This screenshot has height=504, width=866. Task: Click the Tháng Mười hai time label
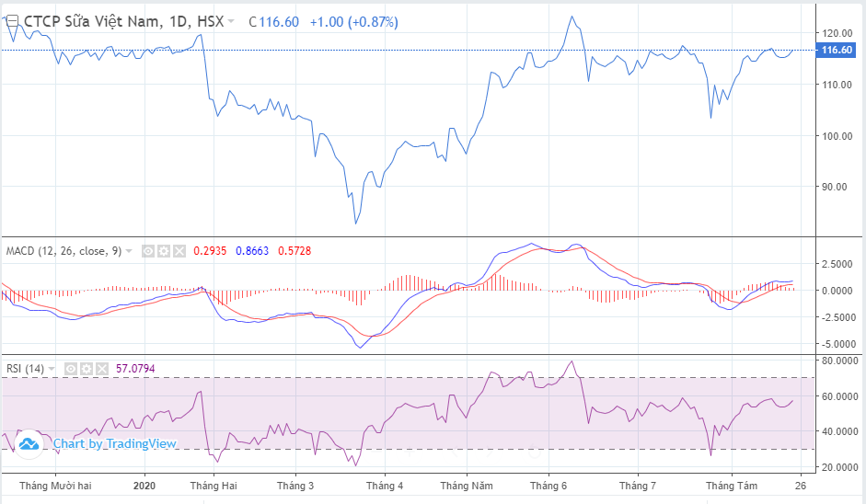(x=55, y=486)
